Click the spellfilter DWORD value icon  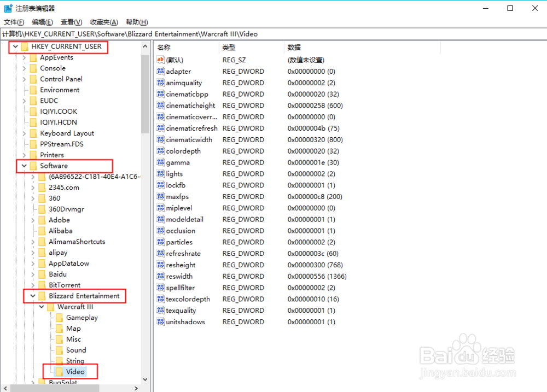click(x=160, y=288)
